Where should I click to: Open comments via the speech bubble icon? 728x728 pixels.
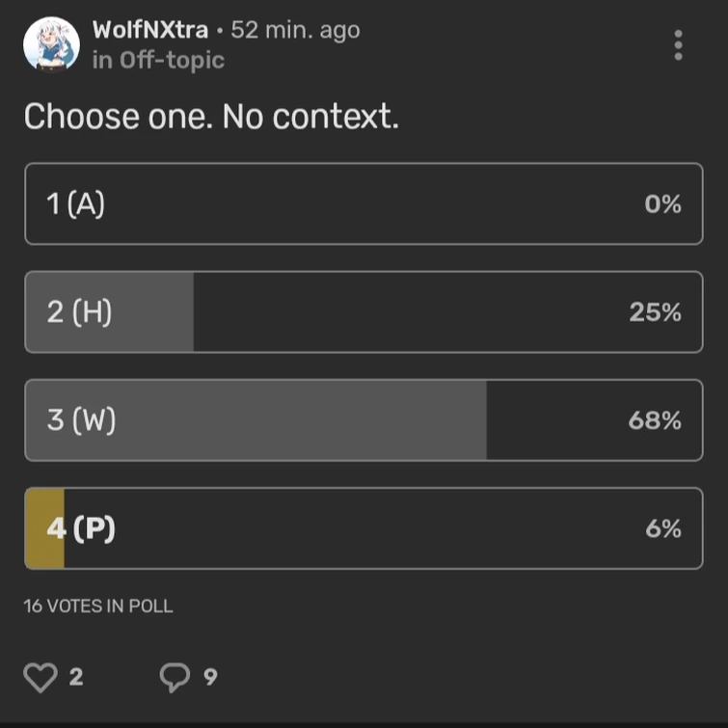point(175,678)
